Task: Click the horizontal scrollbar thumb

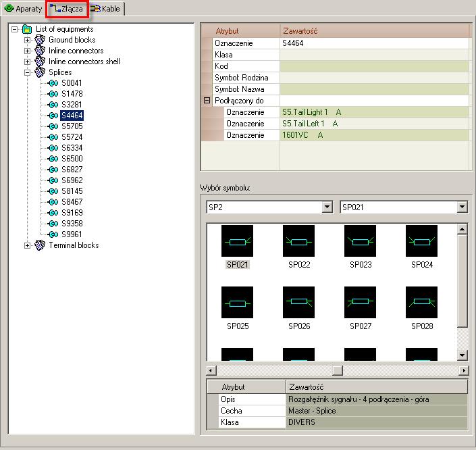Action: [x=338, y=370]
